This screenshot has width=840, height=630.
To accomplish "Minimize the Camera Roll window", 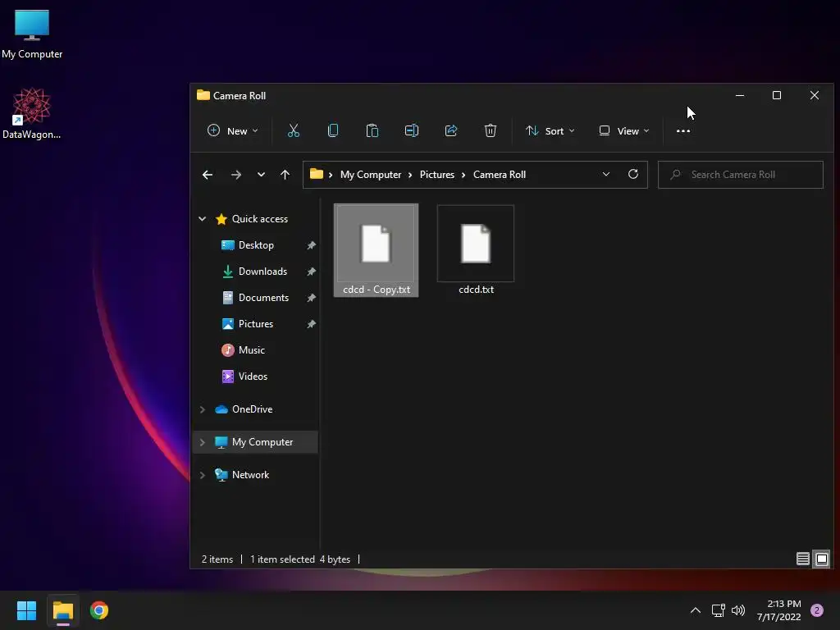I will coord(740,95).
